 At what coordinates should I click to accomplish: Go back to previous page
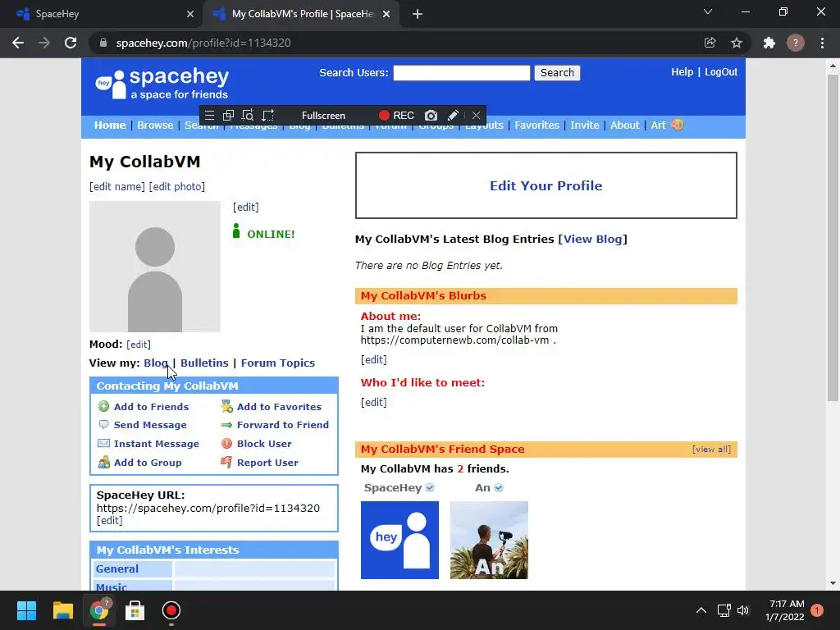(18, 43)
